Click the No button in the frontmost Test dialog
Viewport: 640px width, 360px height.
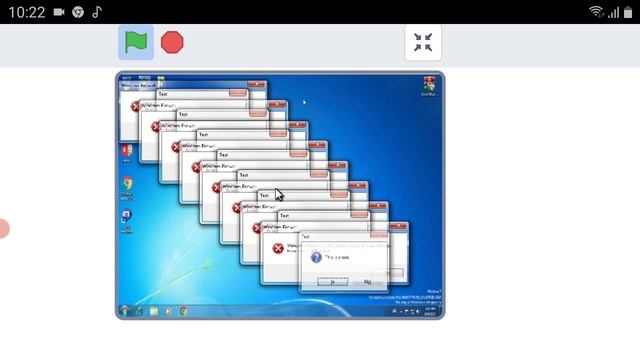click(367, 282)
